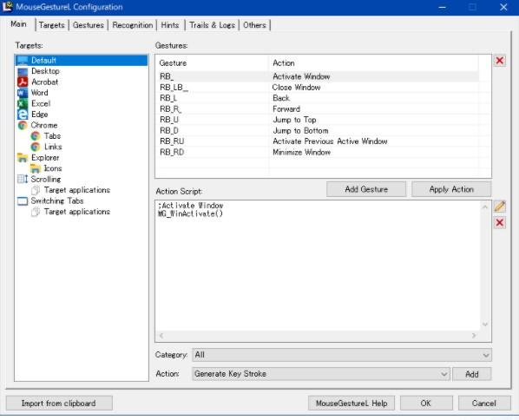Select the Word target icon
519x420 pixels.
[x=23, y=93]
